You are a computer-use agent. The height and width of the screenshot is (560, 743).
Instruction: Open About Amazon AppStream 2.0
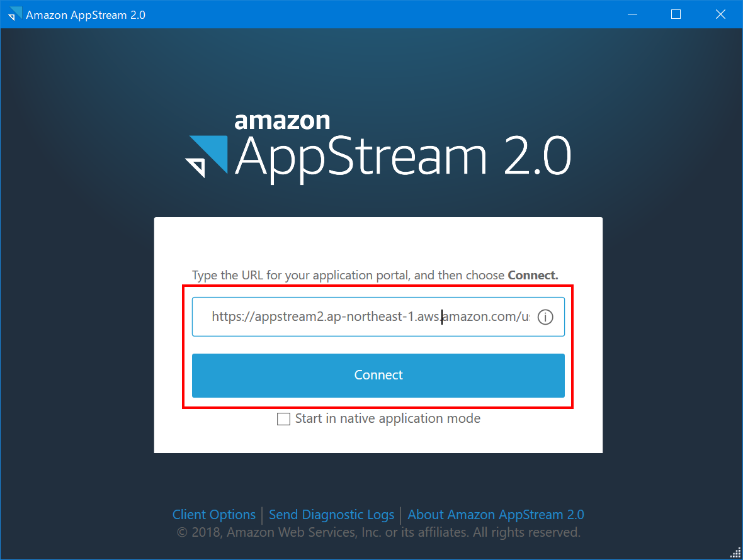496,514
